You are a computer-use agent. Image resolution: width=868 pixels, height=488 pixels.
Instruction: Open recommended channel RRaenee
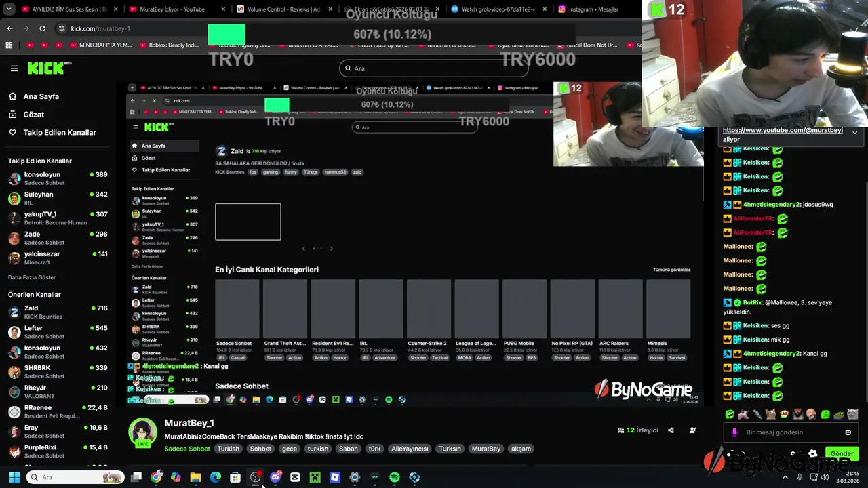58,411
